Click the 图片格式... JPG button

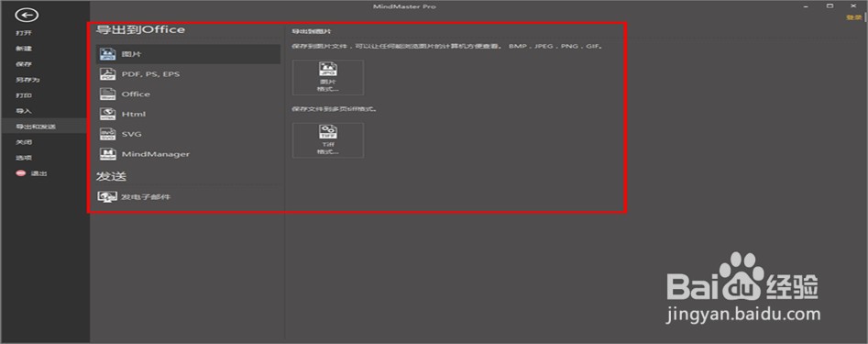[x=328, y=78]
